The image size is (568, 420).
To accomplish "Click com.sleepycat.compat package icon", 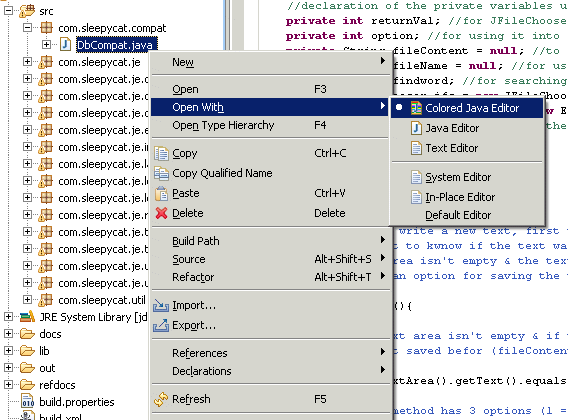I will tap(46, 28).
